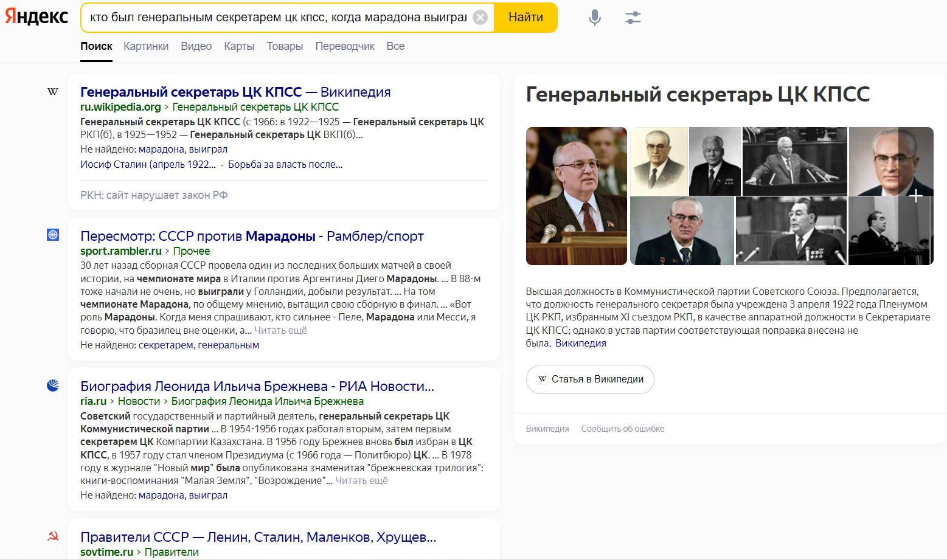Click the Прочее breadcrumb under the Rambler result
947x560 pixels.
coord(192,251)
